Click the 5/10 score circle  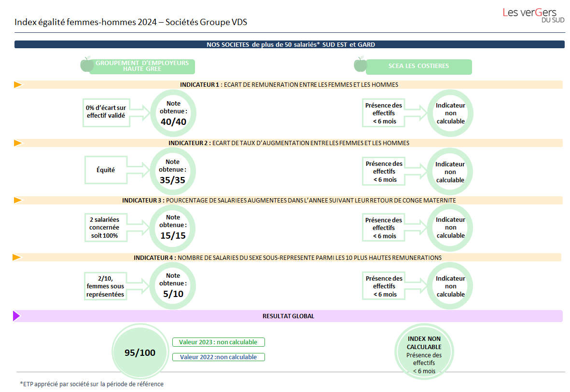click(x=173, y=286)
